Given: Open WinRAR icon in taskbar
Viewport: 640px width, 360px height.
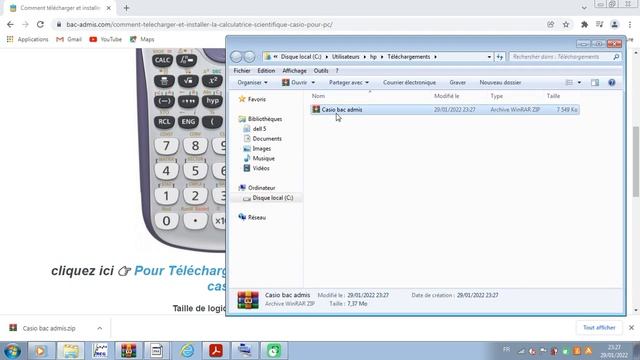Looking at the screenshot, I should pos(128,351).
